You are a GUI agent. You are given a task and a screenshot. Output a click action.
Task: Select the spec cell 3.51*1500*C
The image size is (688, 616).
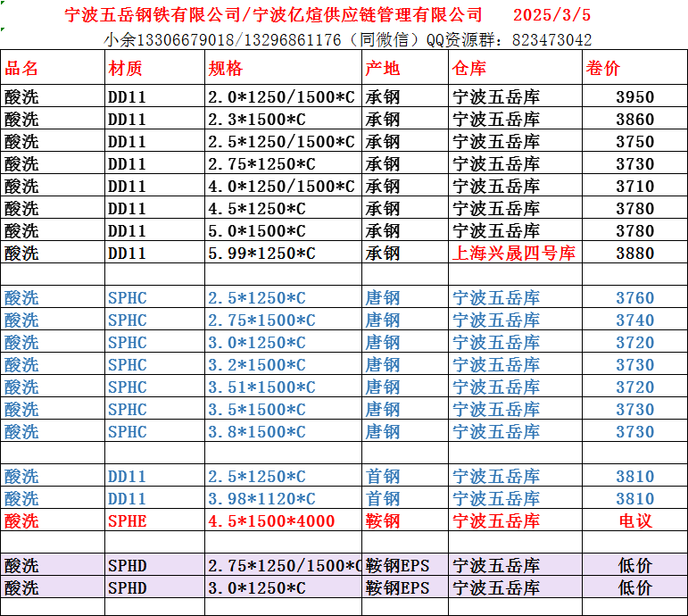pyautogui.click(x=284, y=387)
